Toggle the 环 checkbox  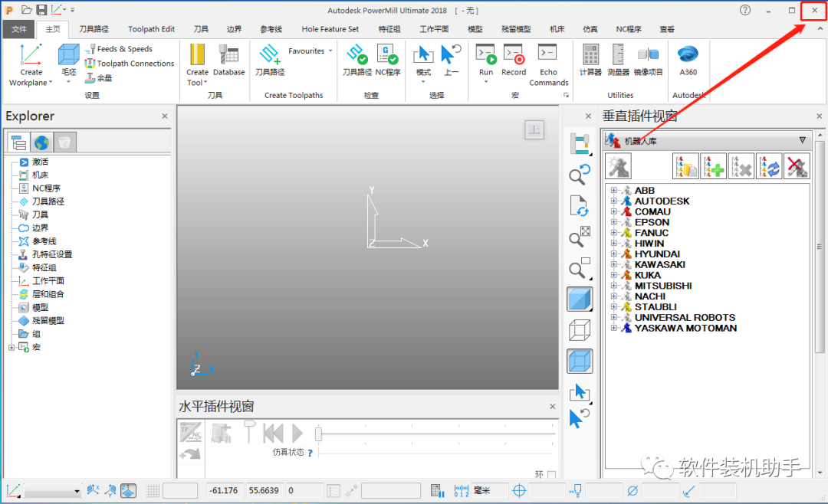552,474
